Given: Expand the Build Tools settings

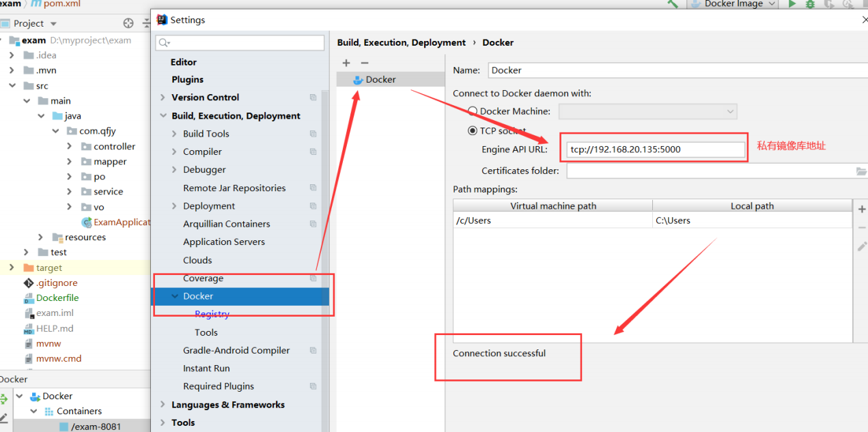Looking at the screenshot, I should 174,134.
